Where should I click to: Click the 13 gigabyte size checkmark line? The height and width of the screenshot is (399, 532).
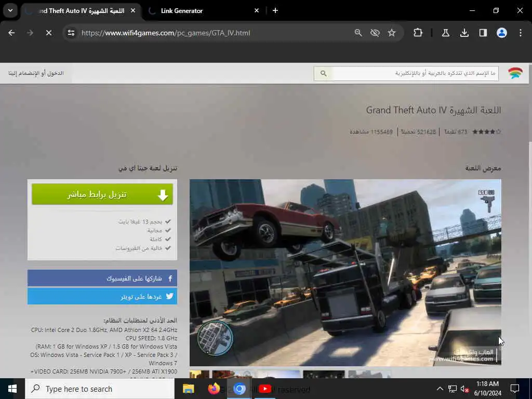click(144, 221)
